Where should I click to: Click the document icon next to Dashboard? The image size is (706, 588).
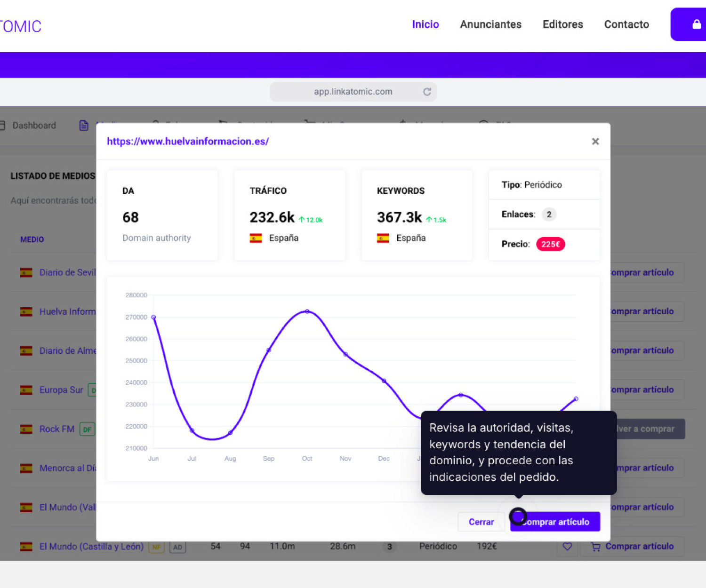84,126
